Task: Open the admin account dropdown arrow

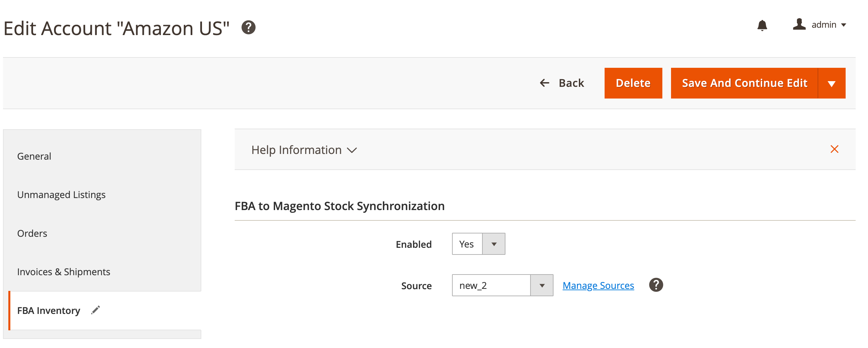Action: click(844, 25)
